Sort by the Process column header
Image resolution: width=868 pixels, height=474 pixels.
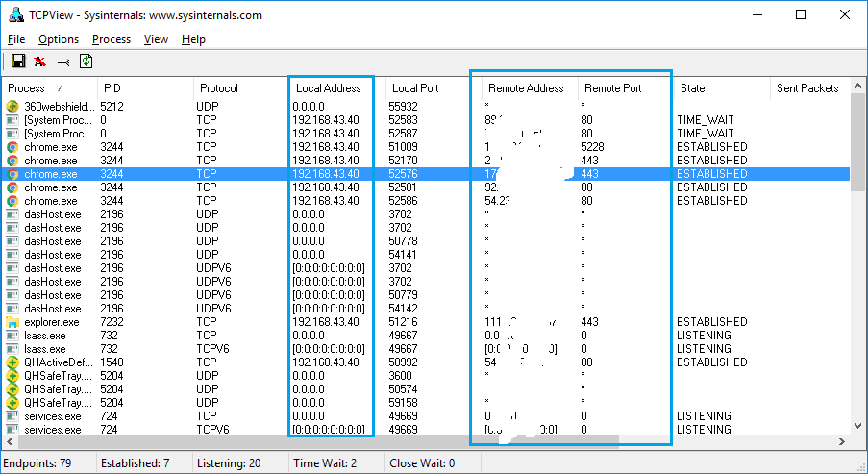click(46, 88)
